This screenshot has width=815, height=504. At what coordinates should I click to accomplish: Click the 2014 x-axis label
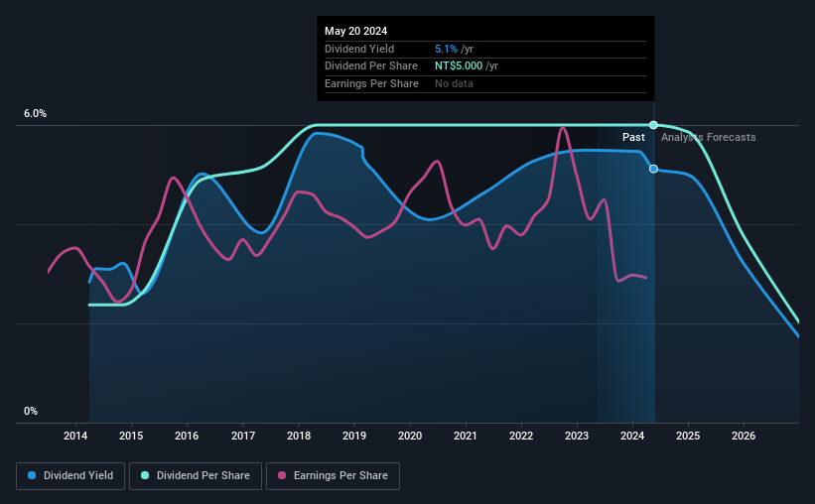[75, 436]
